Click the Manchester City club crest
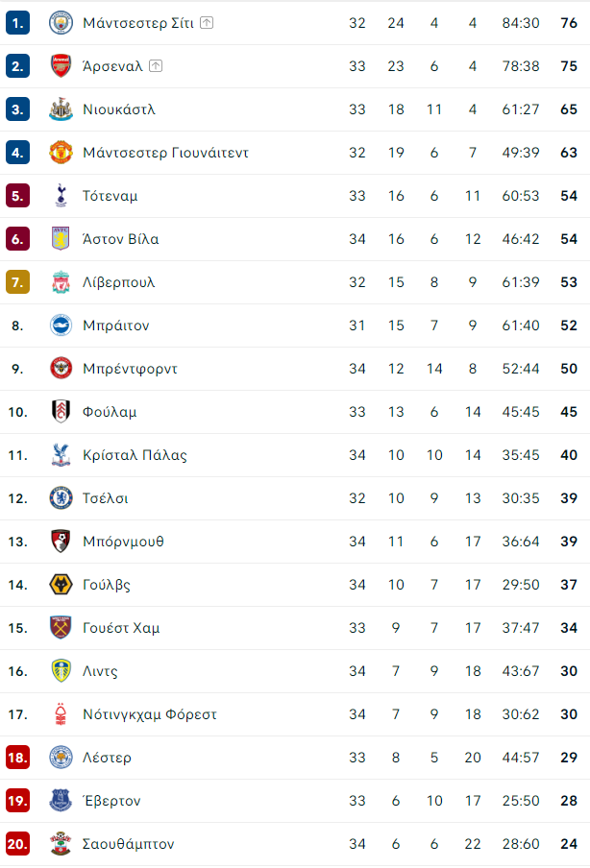This screenshot has width=590, height=868. [61, 23]
